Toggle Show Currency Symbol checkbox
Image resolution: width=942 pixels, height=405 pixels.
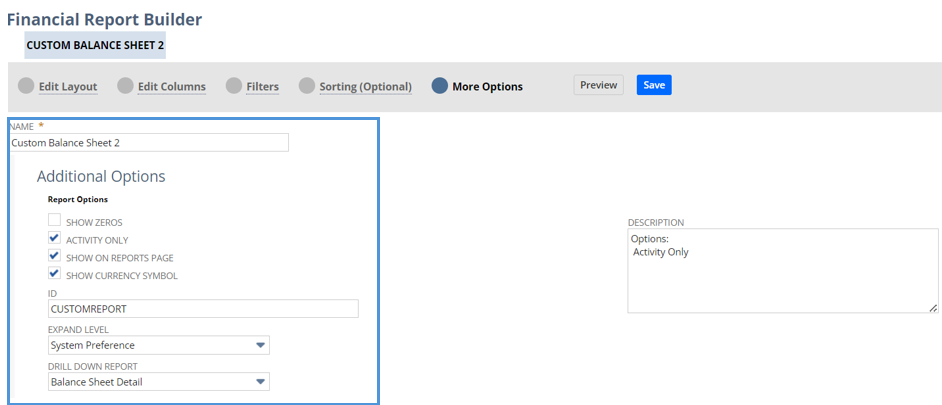55,273
